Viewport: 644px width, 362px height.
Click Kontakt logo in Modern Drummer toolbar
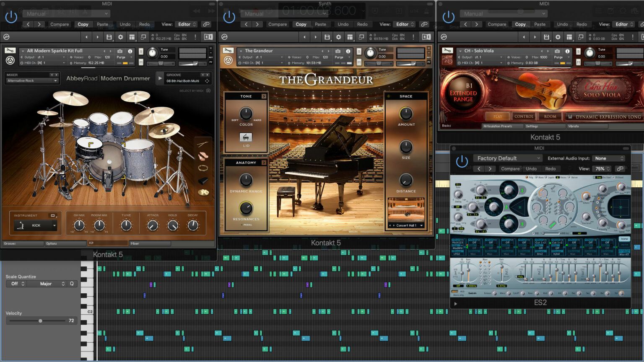6,37
